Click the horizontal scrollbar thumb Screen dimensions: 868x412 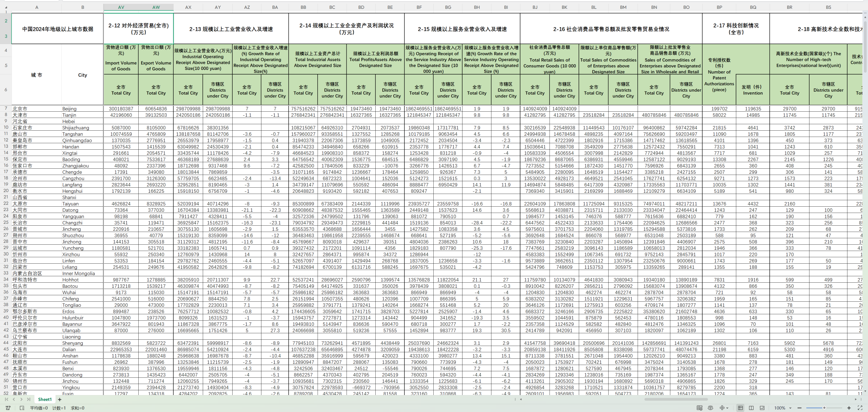676,399
